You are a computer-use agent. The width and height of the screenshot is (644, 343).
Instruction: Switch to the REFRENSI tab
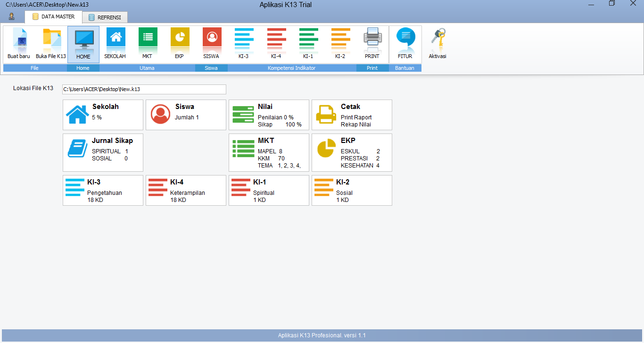[x=105, y=17]
